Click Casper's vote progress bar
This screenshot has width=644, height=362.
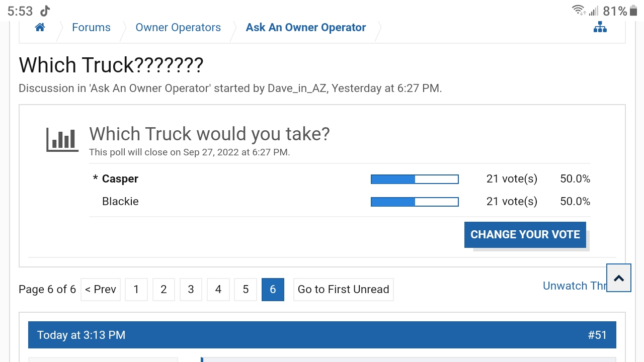(415, 179)
